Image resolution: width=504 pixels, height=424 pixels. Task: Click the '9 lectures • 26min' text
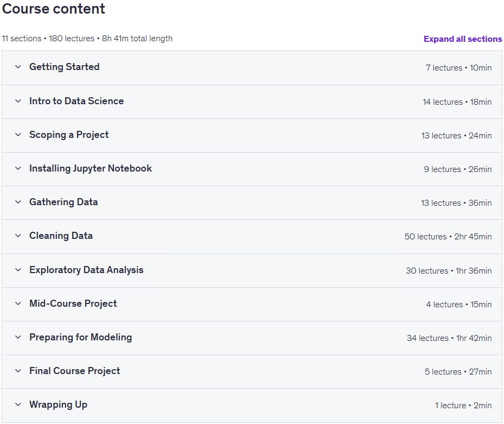click(x=458, y=169)
